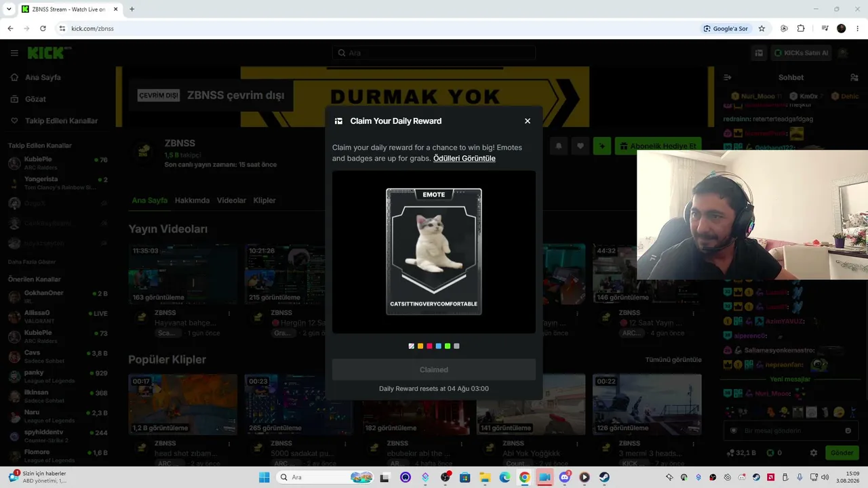Open the GokhanOner recommended channel
The image size is (868, 488).
tap(58, 297)
